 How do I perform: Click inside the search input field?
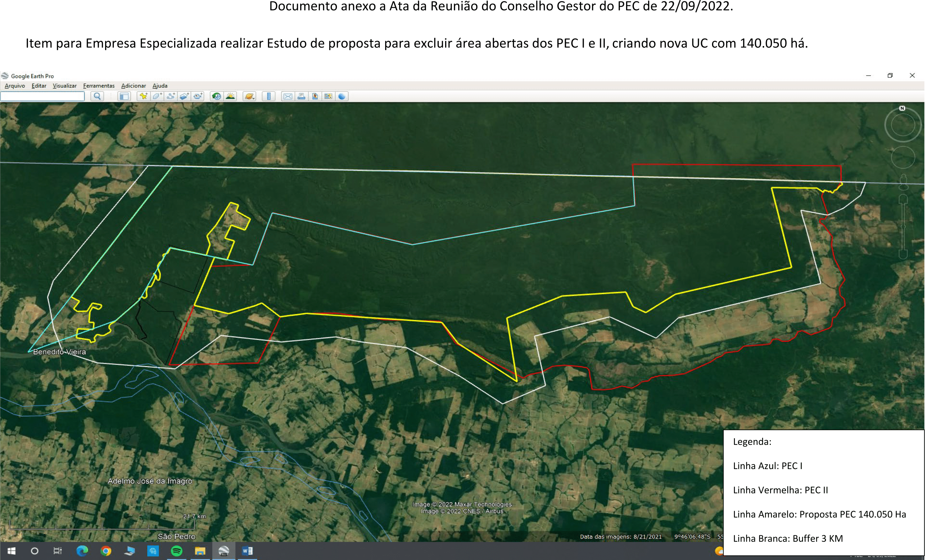[x=42, y=97]
